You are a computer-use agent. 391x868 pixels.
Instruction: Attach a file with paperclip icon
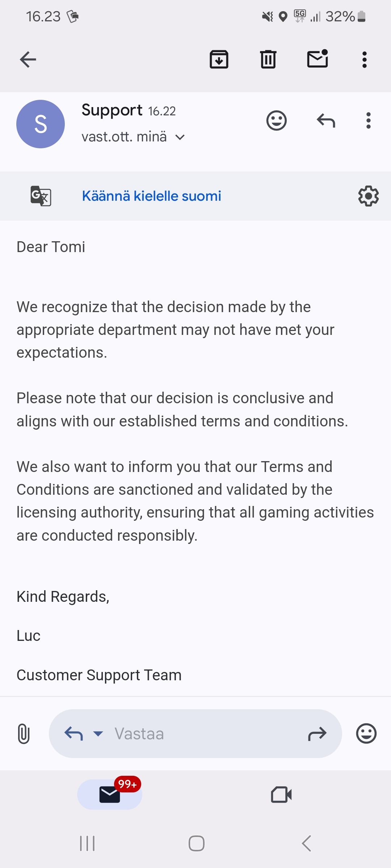tap(24, 733)
